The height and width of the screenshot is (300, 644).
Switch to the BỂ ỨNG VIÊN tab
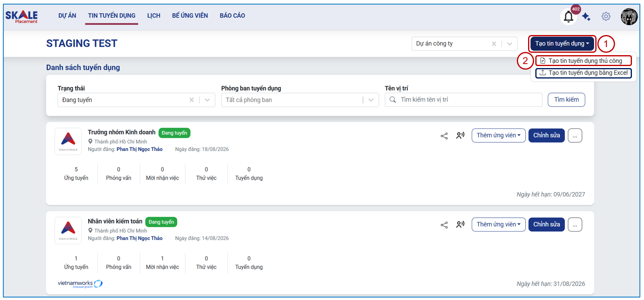[x=190, y=16]
